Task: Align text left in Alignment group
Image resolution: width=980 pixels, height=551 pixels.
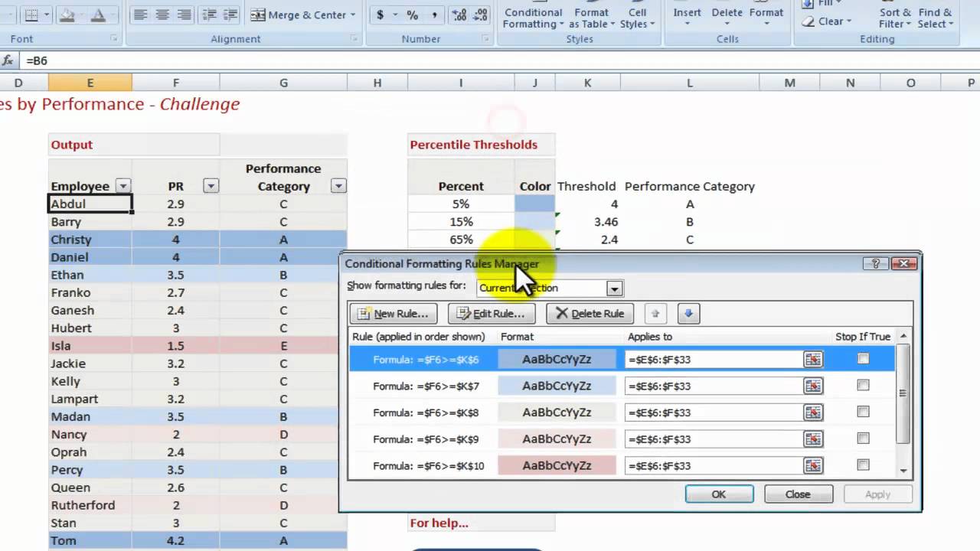Action: coord(140,15)
